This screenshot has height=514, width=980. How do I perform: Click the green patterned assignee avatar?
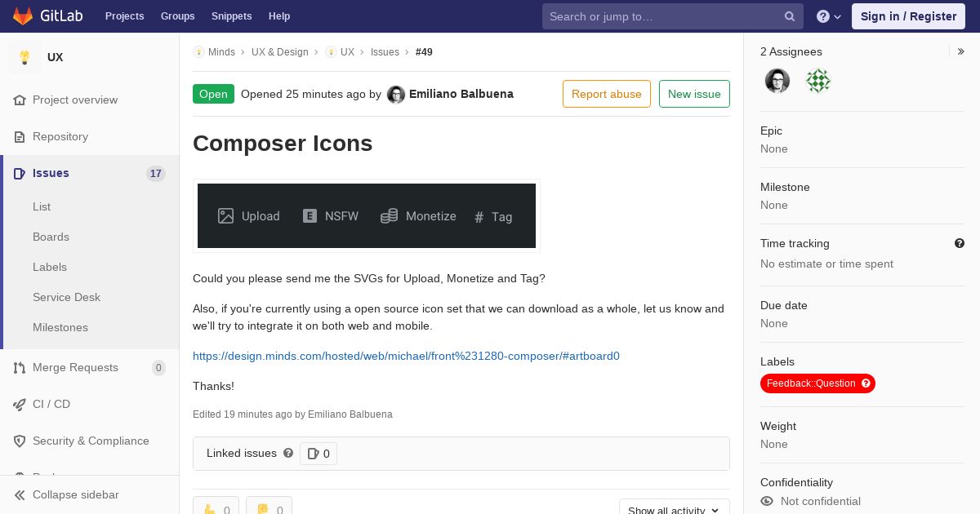click(818, 81)
